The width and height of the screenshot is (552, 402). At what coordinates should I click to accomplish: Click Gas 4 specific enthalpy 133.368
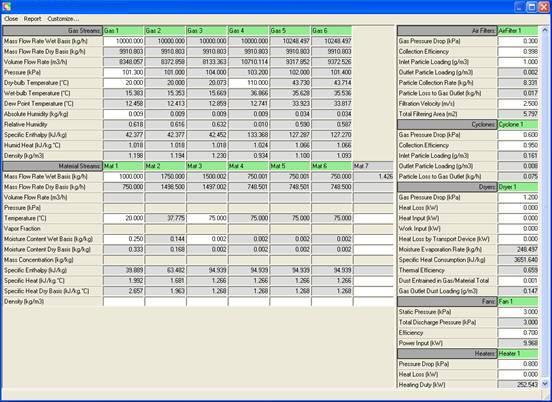pyautogui.click(x=249, y=135)
